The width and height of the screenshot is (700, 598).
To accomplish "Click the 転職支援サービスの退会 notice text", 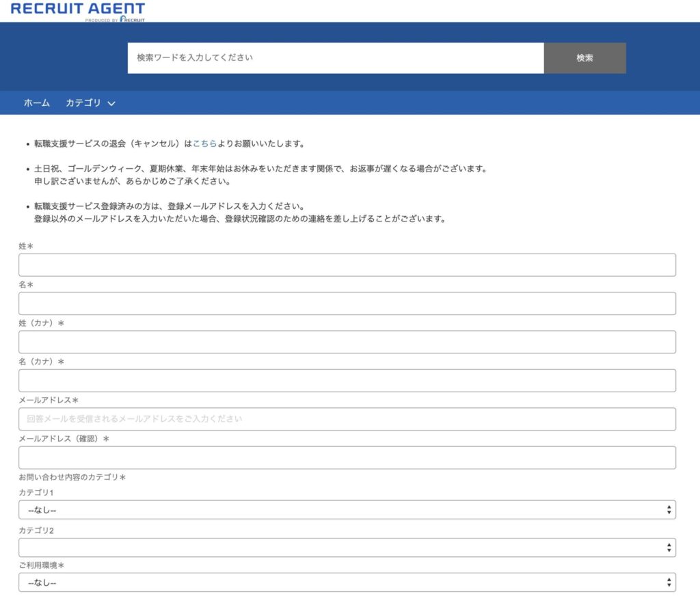I will [x=170, y=144].
